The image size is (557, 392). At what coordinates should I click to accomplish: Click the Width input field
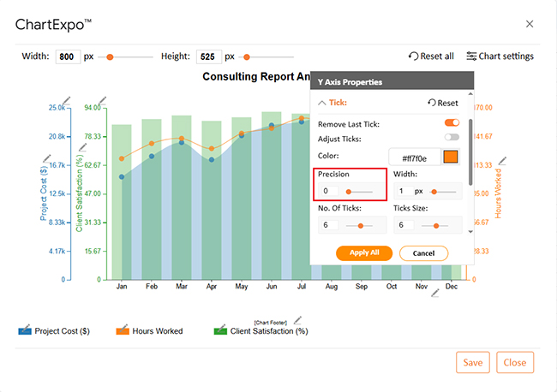click(405, 192)
